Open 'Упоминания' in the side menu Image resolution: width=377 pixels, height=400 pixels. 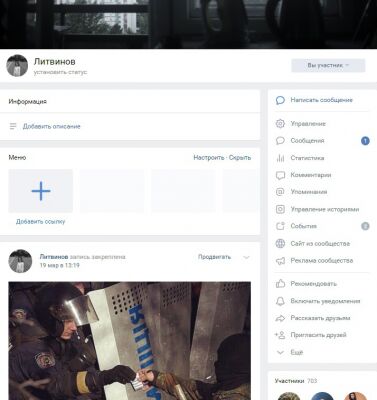(309, 192)
